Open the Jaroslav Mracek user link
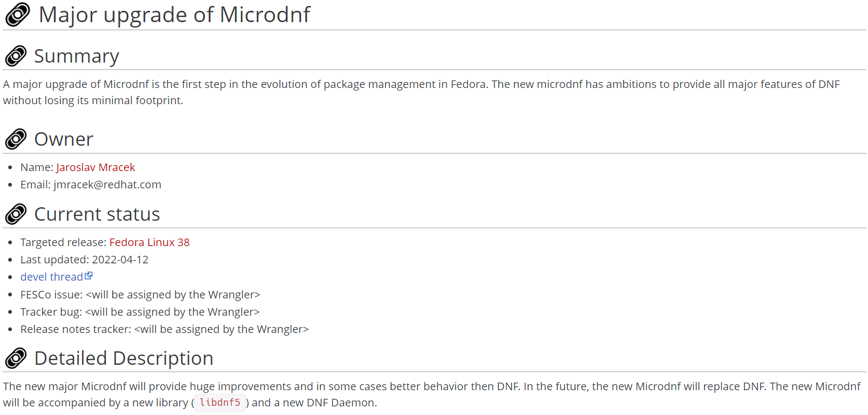 click(x=95, y=167)
